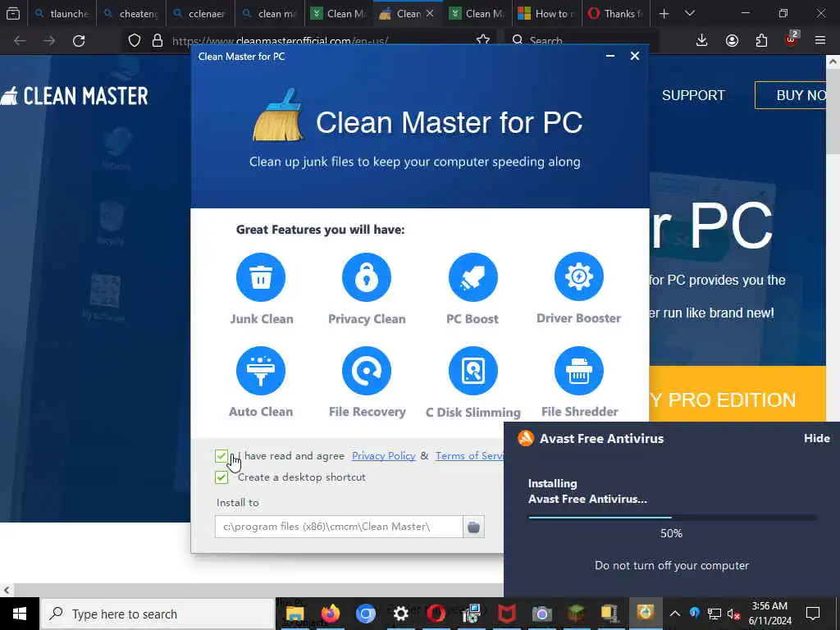Toggle the 'I have read and agree' checkbox
Image resolution: width=840 pixels, height=630 pixels.
[x=221, y=456]
